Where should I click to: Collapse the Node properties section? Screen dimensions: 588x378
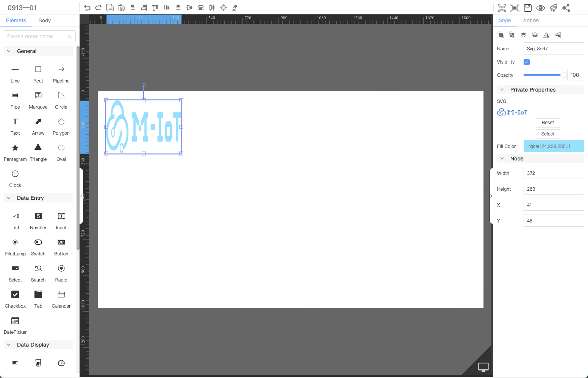(x=502, y=158)
